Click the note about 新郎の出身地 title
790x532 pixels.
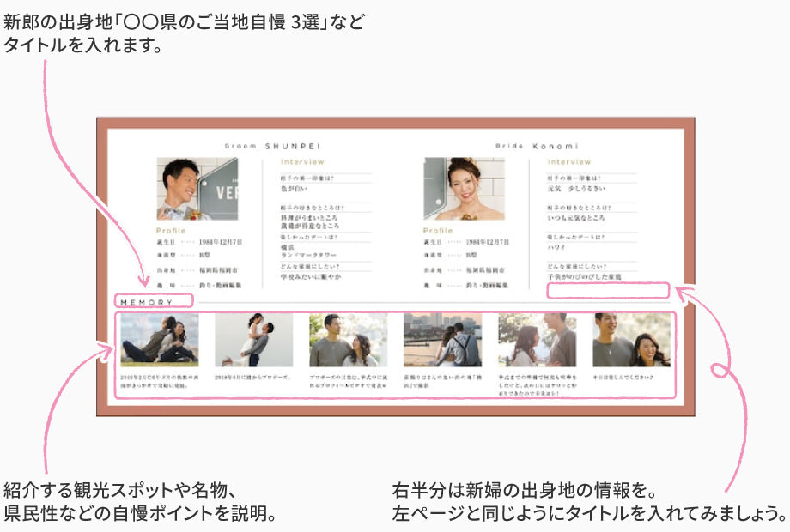click(183, 33)
